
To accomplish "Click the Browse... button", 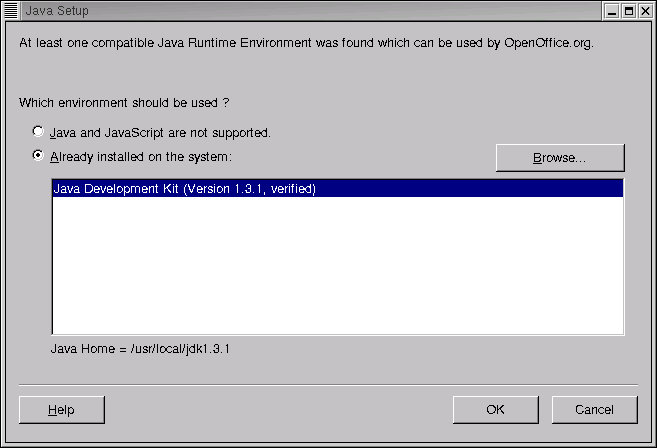I will [x=559, y=158].
